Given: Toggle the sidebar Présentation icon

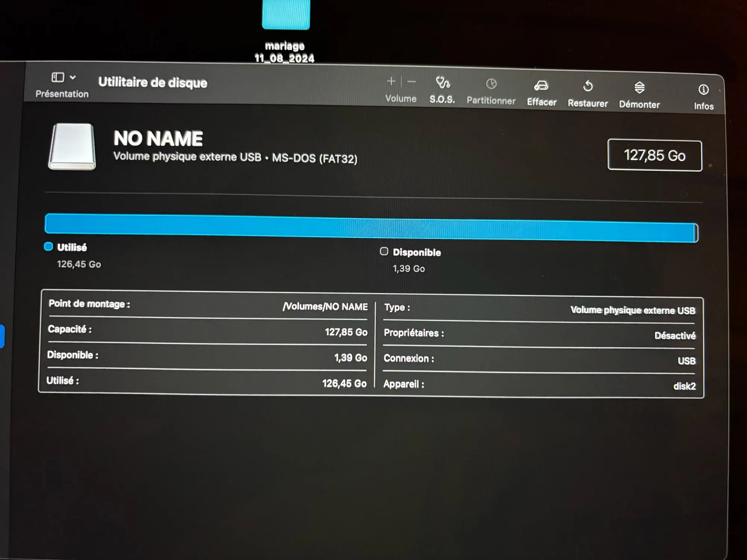Looking at the screenshot, I should click(58, 77).
